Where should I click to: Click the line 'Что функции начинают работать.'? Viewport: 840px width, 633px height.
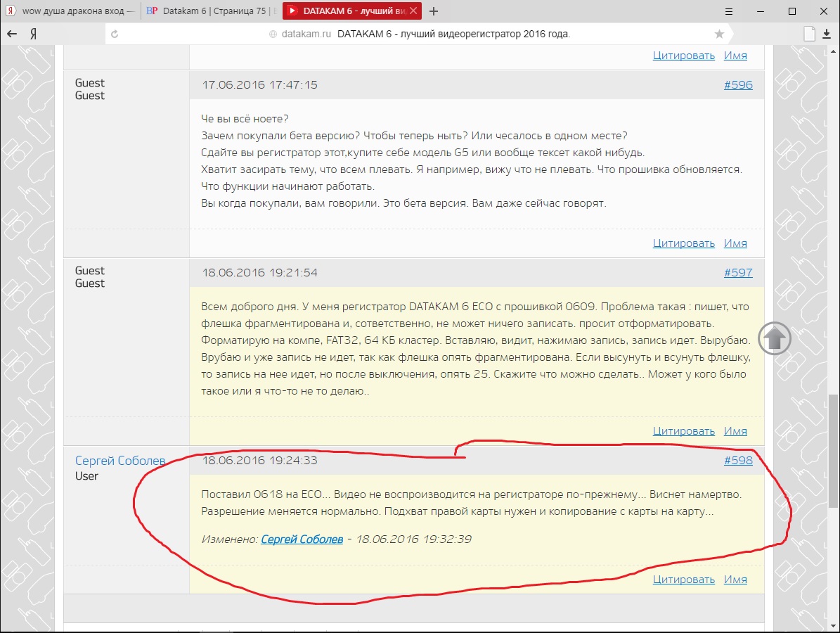(287, 186)
